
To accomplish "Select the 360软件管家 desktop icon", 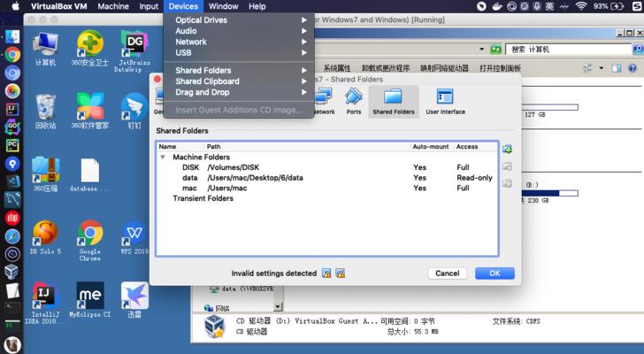I will [x=90, y=111].
